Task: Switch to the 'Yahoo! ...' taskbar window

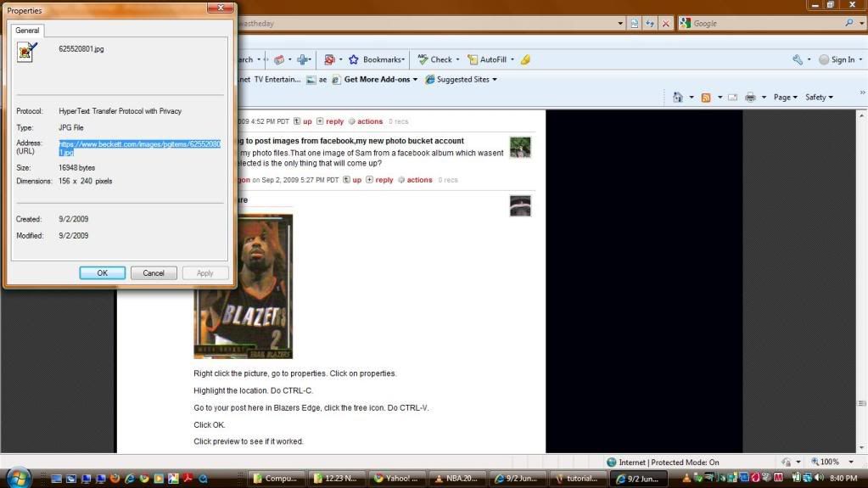Action: click(396, 479)
